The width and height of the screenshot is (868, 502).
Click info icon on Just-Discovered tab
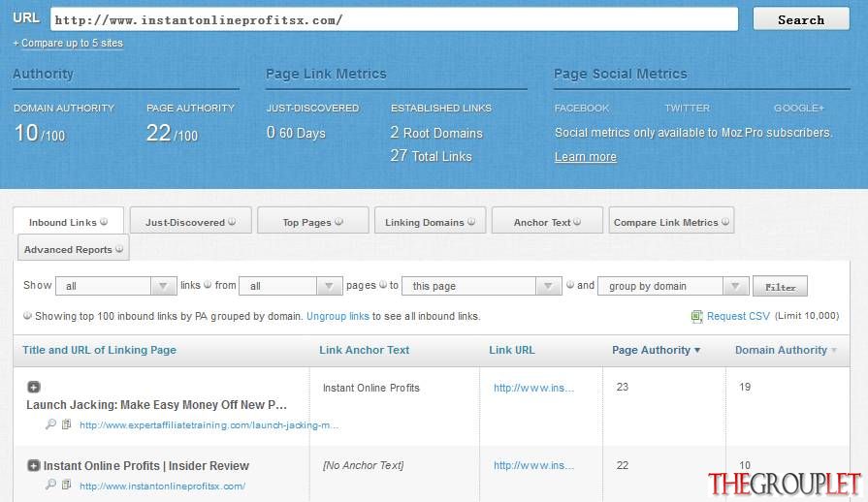[x=232, y=222]
